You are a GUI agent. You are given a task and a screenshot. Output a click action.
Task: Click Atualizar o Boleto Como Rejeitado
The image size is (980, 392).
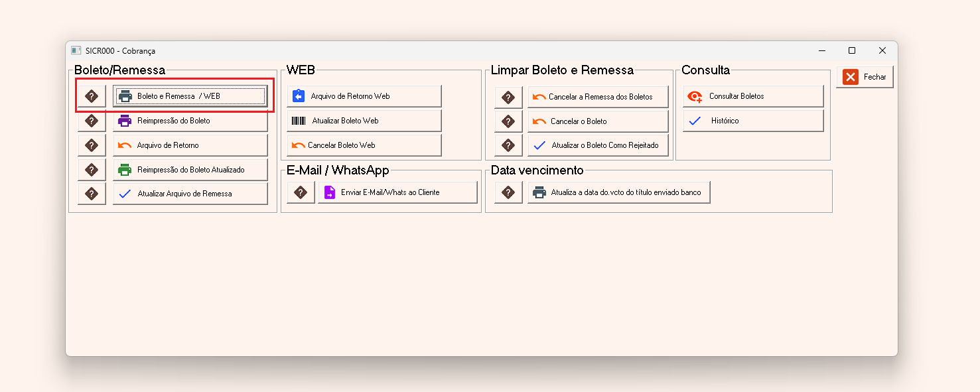tap(597, 145)
